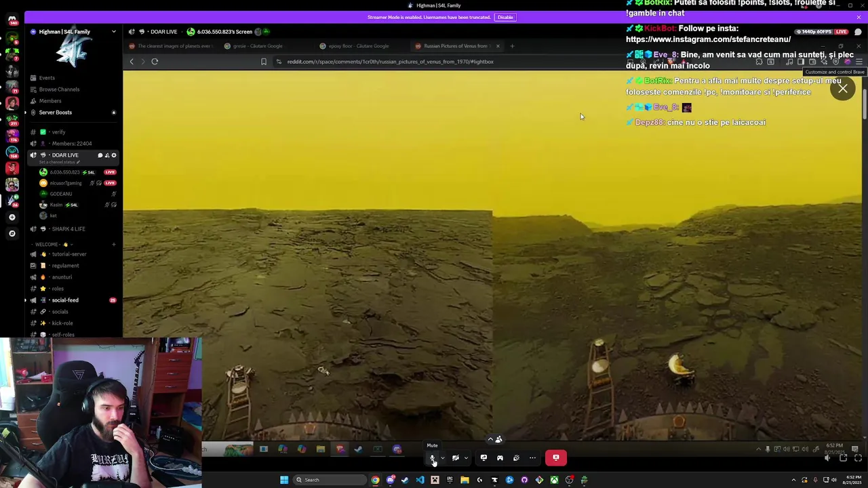The width and height of the screenshot is (868, 488).
Task: Mute the microphone in call controls
Action: tap(432, 458)
